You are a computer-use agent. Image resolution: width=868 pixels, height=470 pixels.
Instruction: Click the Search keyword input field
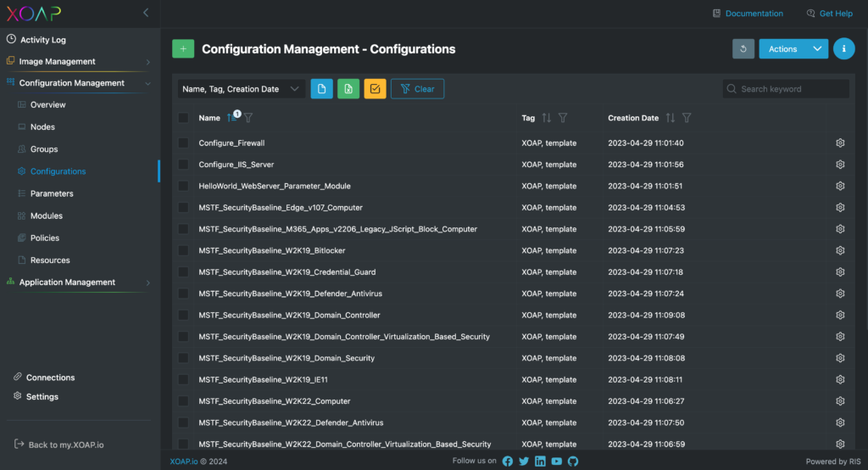point(786,89)
